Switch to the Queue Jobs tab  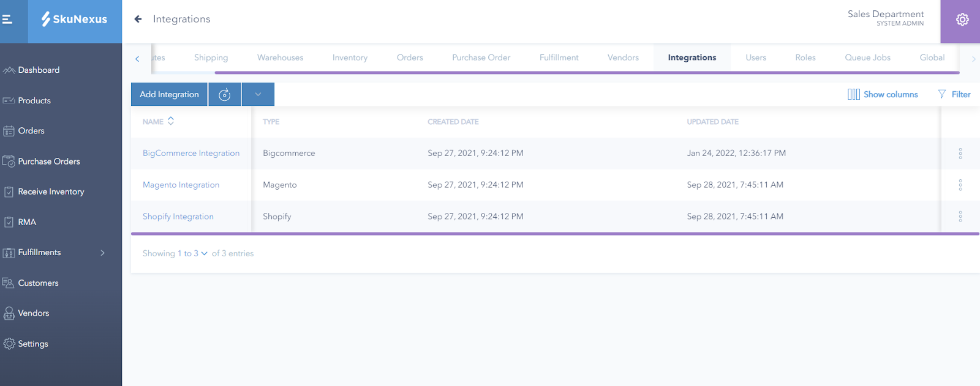pos(867,58)
